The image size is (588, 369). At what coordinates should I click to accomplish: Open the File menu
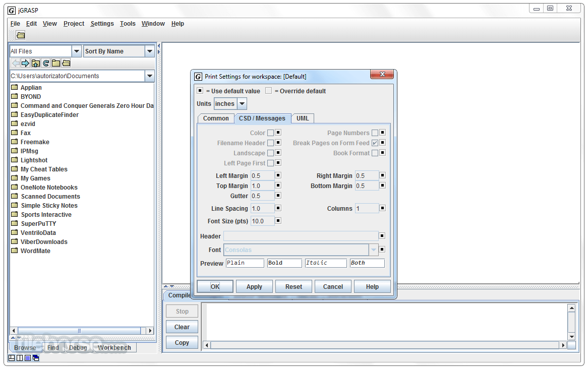pyautogui.click(x=15, y=24)
